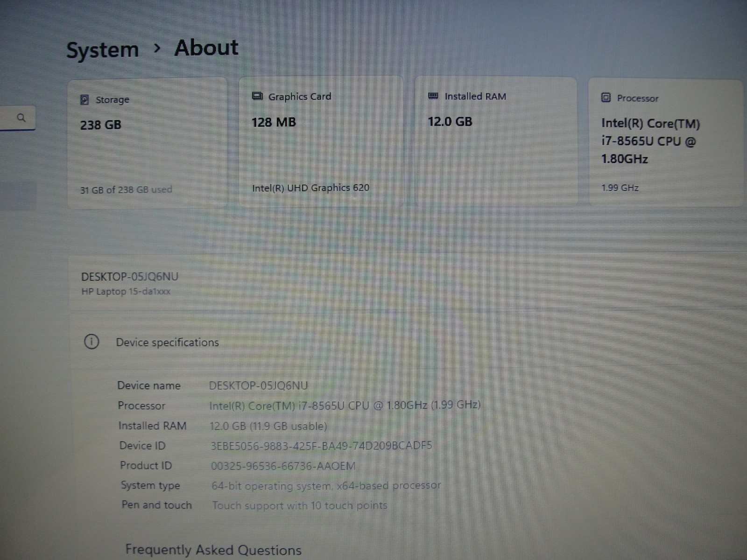The width and height of the screenshot is (747, 560).
Task: Click the search magnifier icon in sidebar
Action: tap(21, 118)
